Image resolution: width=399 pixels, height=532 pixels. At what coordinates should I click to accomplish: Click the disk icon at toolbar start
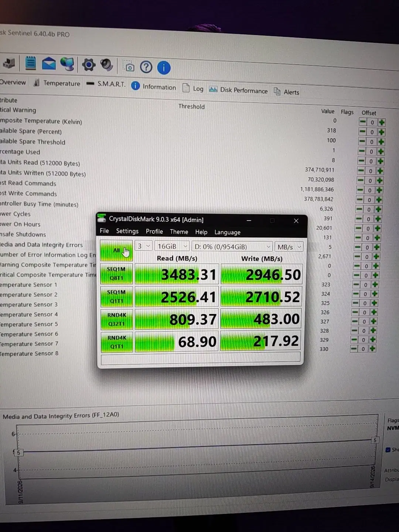(x=9, y=63)
